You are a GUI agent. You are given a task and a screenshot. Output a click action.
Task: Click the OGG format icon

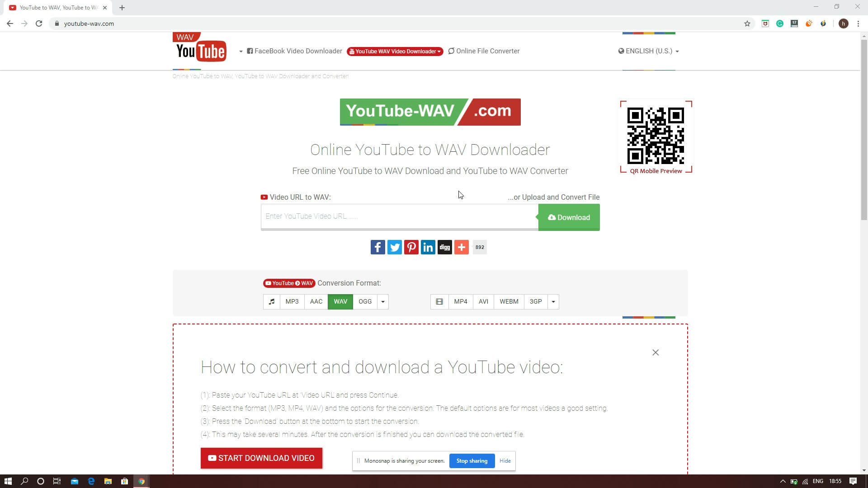[365, 301]
